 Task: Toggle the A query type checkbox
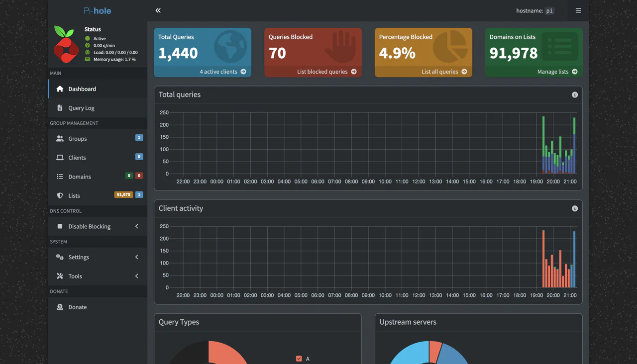click(299, 359)
